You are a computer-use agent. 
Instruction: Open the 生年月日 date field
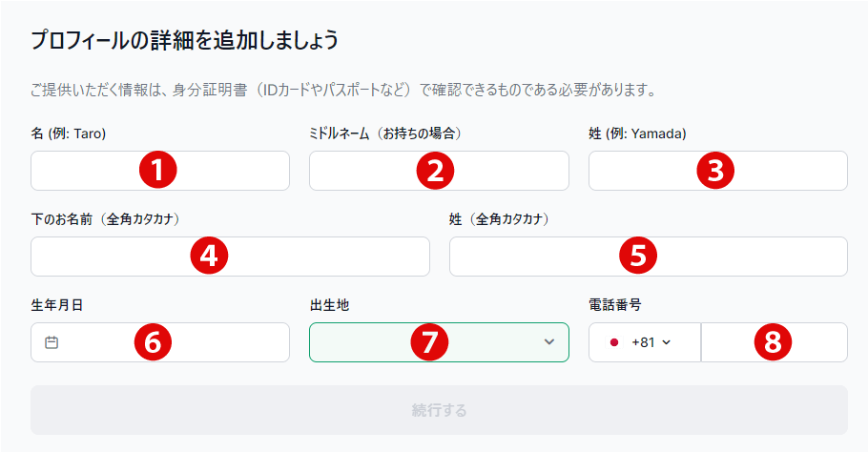click(x=160, y=342)
